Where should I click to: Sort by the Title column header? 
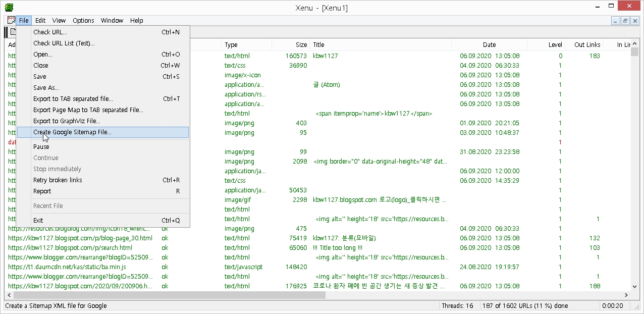click(381, 45)
